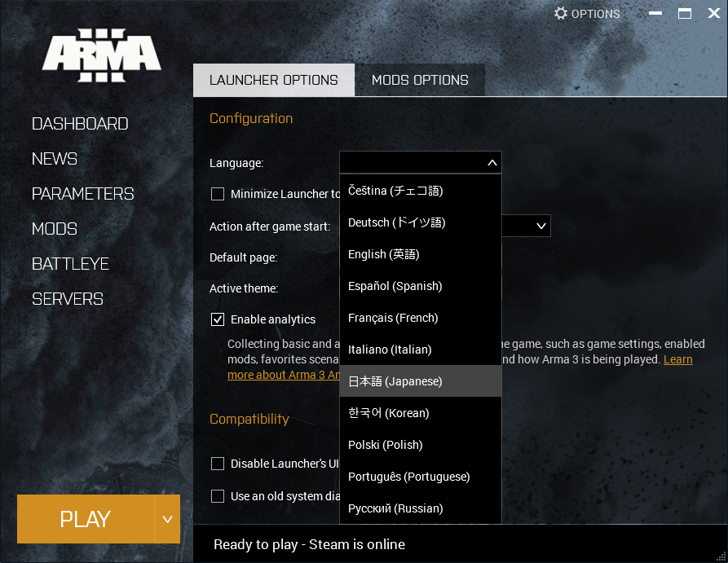Open MODS section in sidebar
Screen dimensions: 728x563
coord(55,229)
